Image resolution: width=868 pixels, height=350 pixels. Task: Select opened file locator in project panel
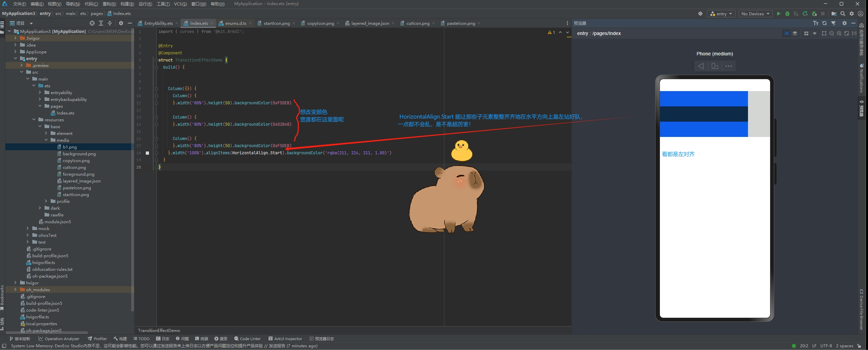pos(92,23)
